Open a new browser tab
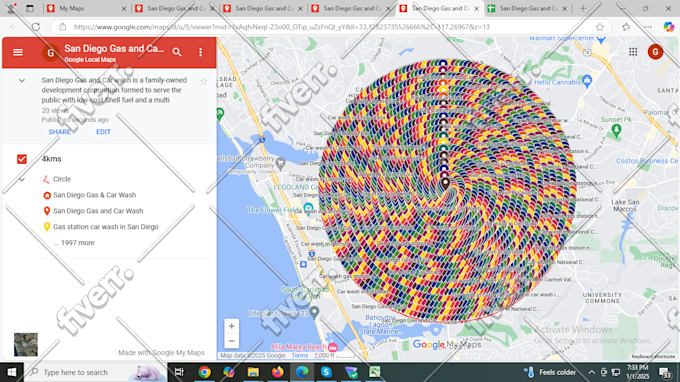The image size is (680, 382). coord(583,8)
